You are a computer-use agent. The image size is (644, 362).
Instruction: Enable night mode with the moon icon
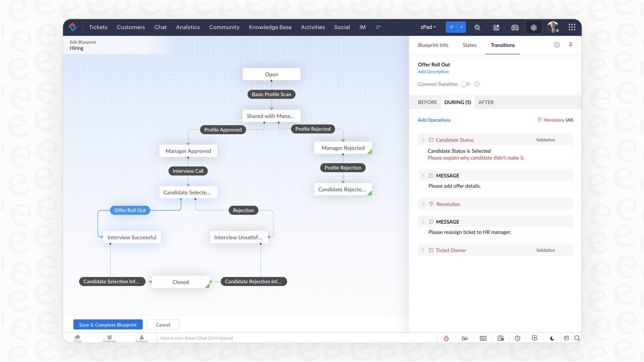[552, 338]
